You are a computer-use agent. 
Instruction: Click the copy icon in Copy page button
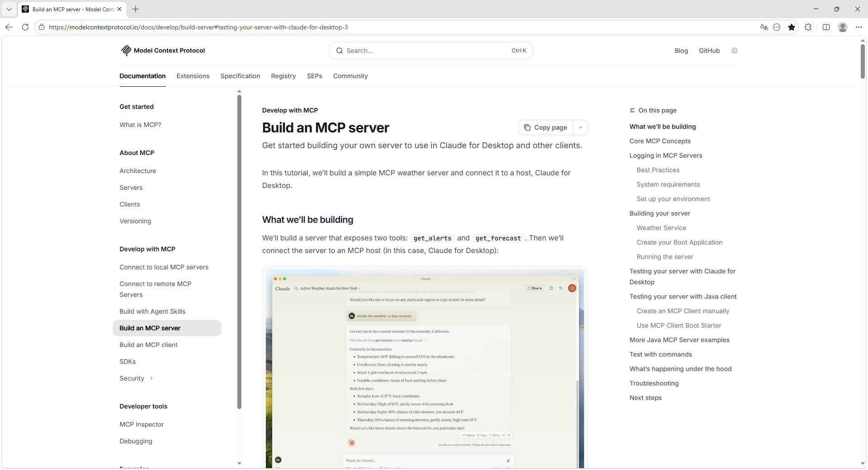tap(527, 127)
